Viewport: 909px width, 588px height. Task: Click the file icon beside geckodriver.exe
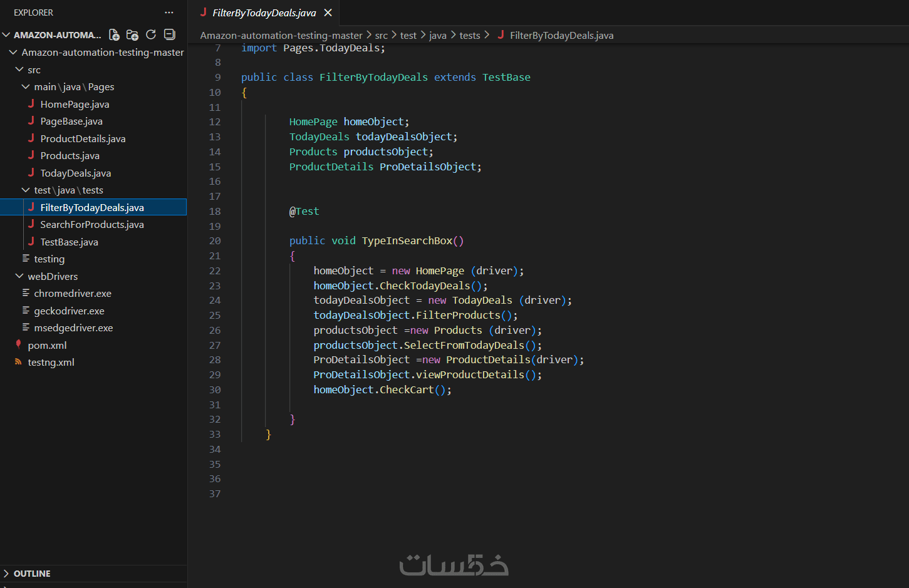(26, 311)
